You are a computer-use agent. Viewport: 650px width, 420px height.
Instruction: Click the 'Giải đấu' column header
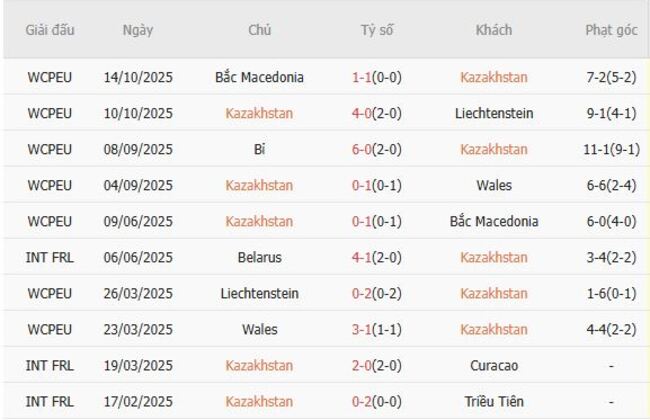pos(50,30)
